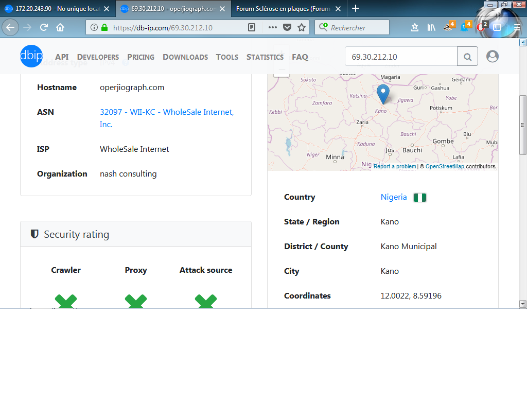This screenshot has width=527, height=420.
Task: Click the page scrollbar down arrow
Action: pos(523,304)
